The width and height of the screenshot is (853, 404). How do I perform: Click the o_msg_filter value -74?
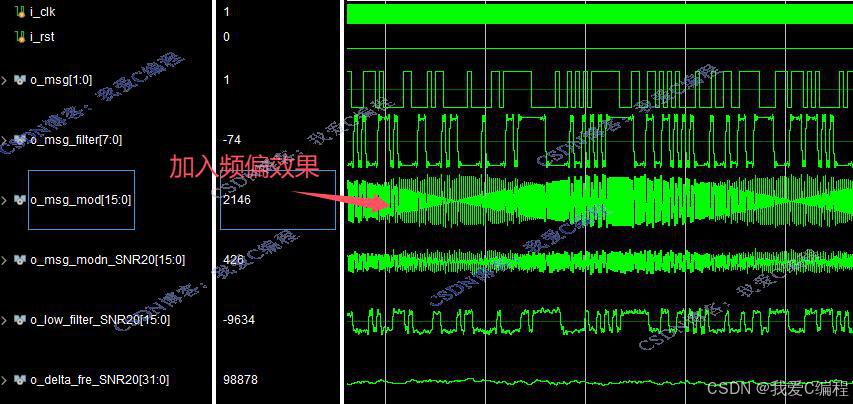point(232,140)
